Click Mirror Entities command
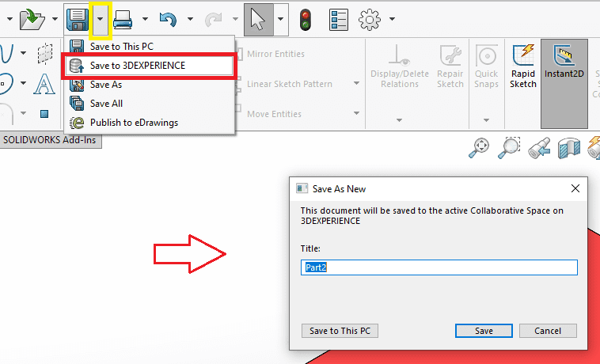The width and height of the screenshot is (600, 364). coord(275,54)
